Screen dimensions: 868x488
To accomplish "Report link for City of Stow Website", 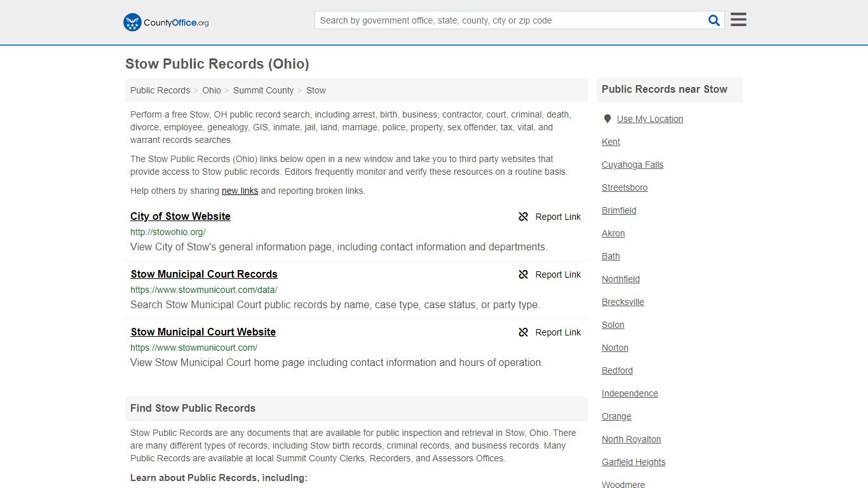I will click(x=558, y=217).
